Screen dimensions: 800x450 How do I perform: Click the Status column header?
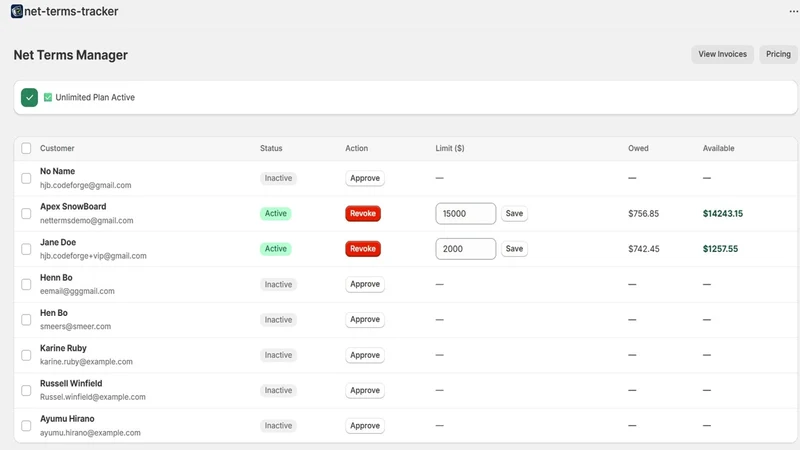271,148
